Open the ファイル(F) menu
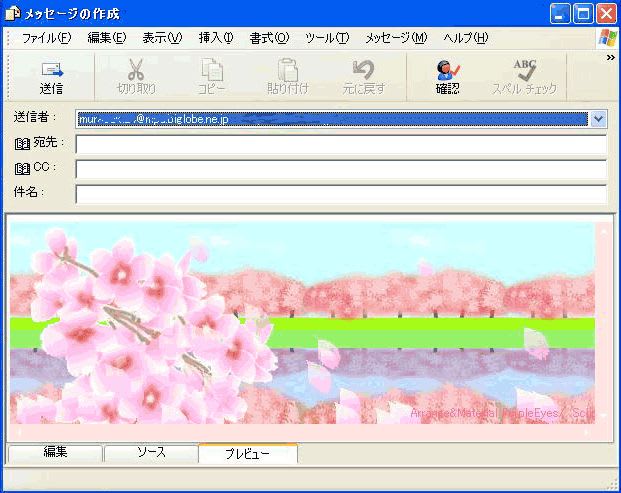This screenshot has height=493, width=621. point(46,38)
